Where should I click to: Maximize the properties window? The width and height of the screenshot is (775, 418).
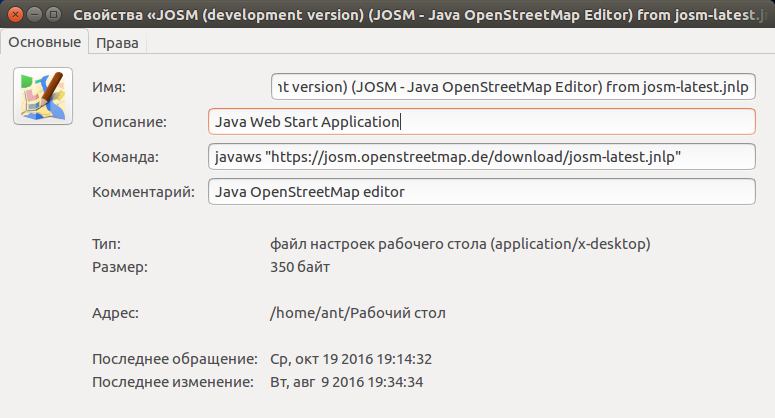tap(53, 14)
